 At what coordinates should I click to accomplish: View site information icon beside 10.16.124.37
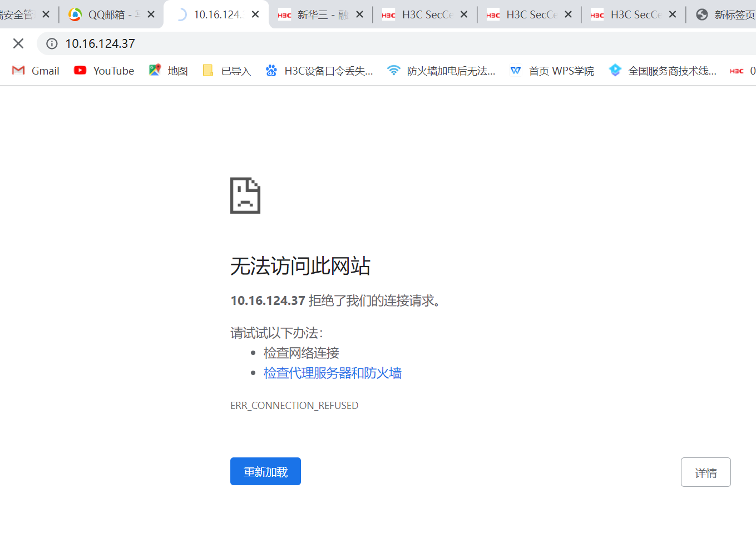pyautogui.click(x=52, y=43)
